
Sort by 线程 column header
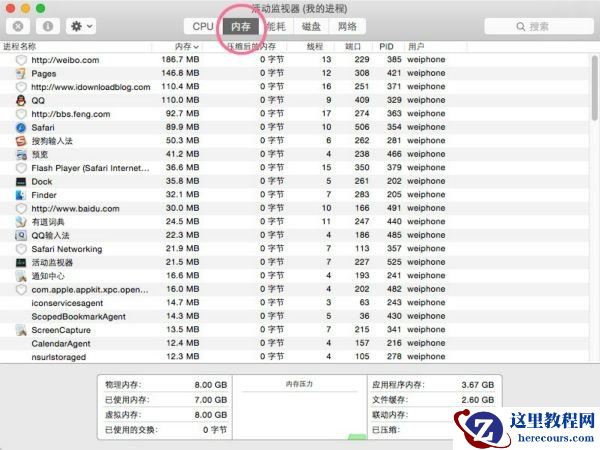point(315,47)
